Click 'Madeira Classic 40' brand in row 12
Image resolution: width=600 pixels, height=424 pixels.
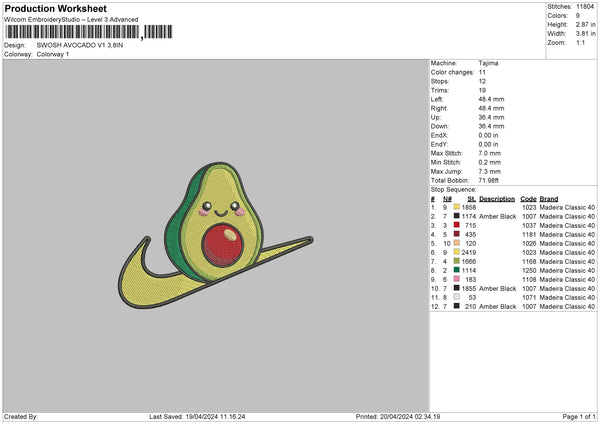[567, 307]
